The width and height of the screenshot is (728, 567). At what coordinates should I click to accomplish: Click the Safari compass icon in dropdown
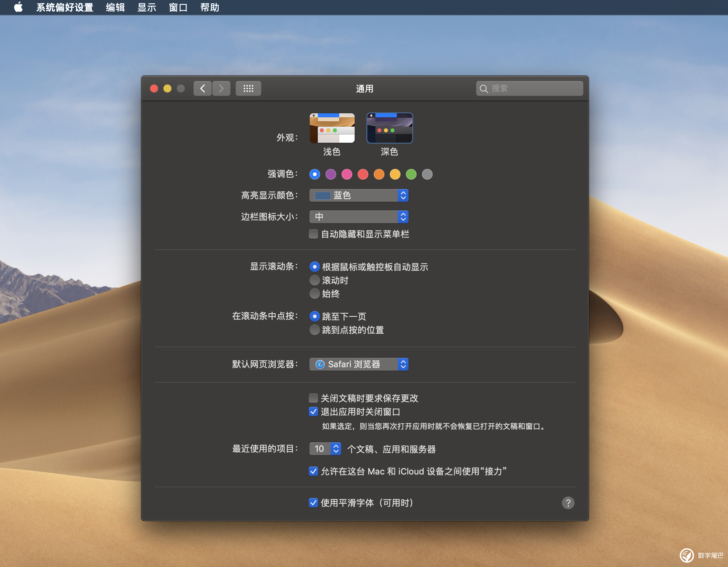click(320, 364)
